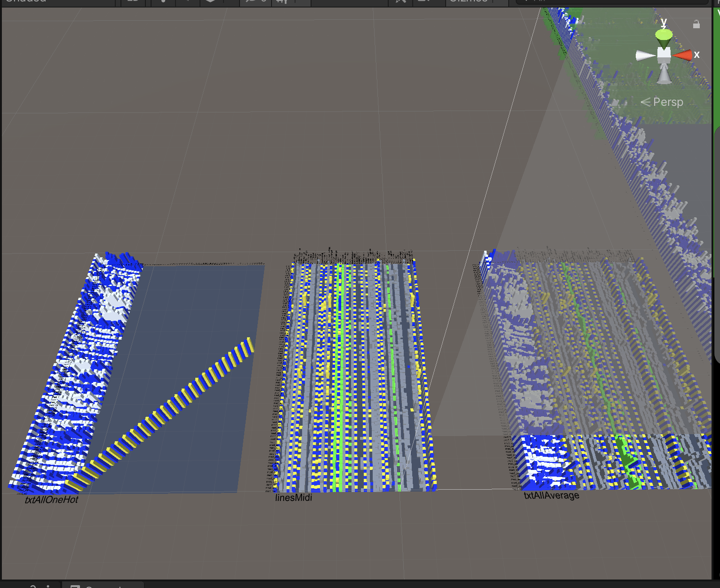Select the txtAllOneHot label in the scene
The width and height of the screenshot is (720, 588).
(x=51, y=500)
